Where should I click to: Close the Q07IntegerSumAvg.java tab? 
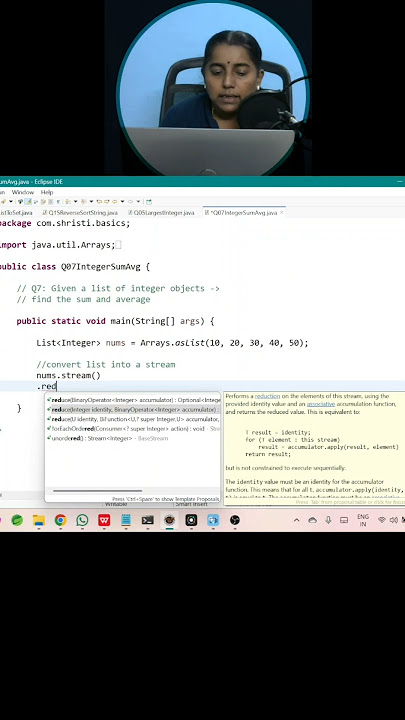coord(282,213)
